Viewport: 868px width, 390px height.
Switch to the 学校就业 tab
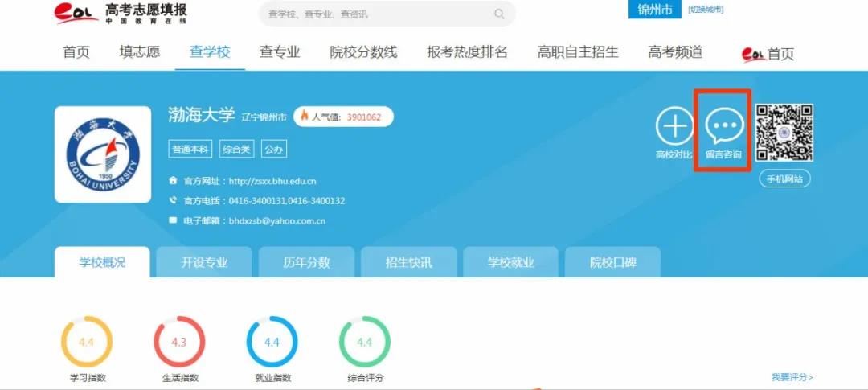(x=511, y=262)
